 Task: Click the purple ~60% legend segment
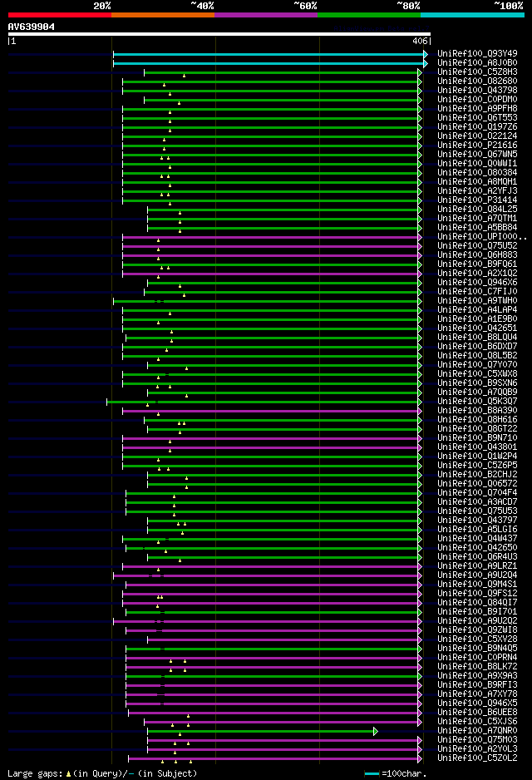[266, 16]
